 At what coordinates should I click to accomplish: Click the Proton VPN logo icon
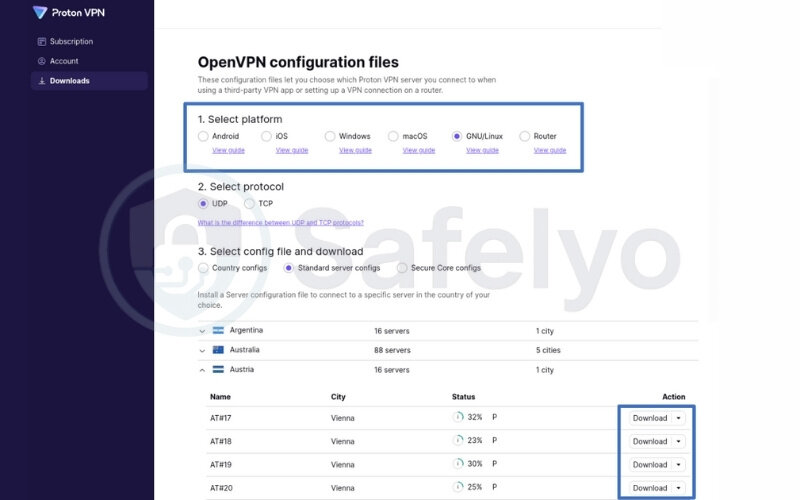pyautogui.click(x=40, y=12)
